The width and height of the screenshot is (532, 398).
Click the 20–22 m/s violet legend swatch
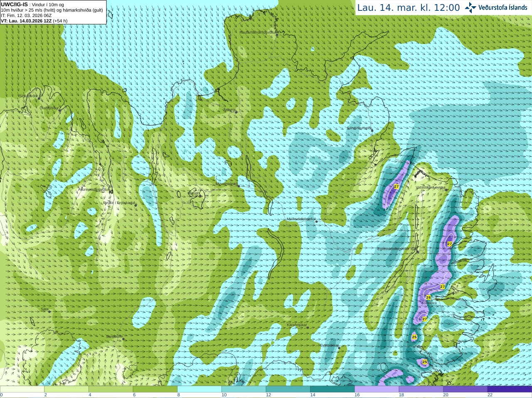(465, 389)
